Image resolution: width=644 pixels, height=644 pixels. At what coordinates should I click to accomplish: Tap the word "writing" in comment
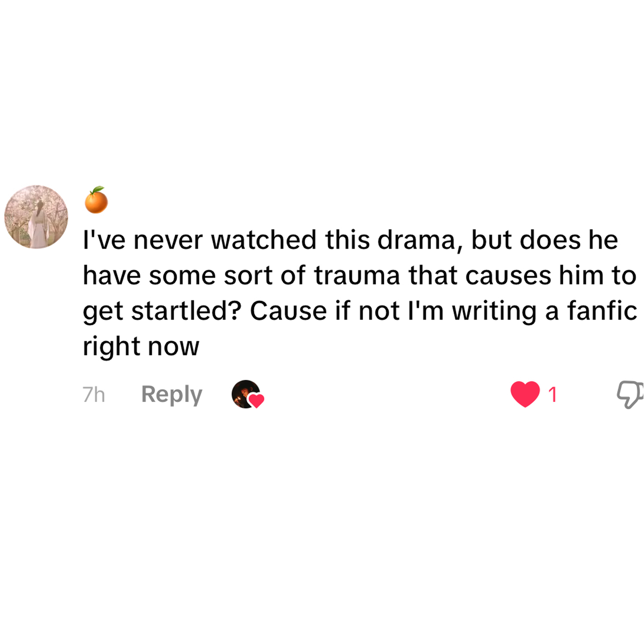(494, 311)
